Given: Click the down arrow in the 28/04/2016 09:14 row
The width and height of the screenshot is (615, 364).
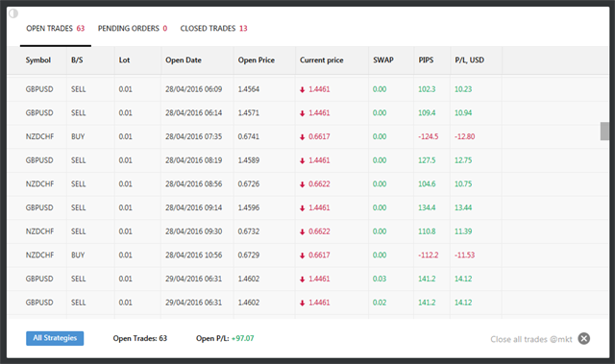Looking at the screenshot, I should [x=302, y=208].
